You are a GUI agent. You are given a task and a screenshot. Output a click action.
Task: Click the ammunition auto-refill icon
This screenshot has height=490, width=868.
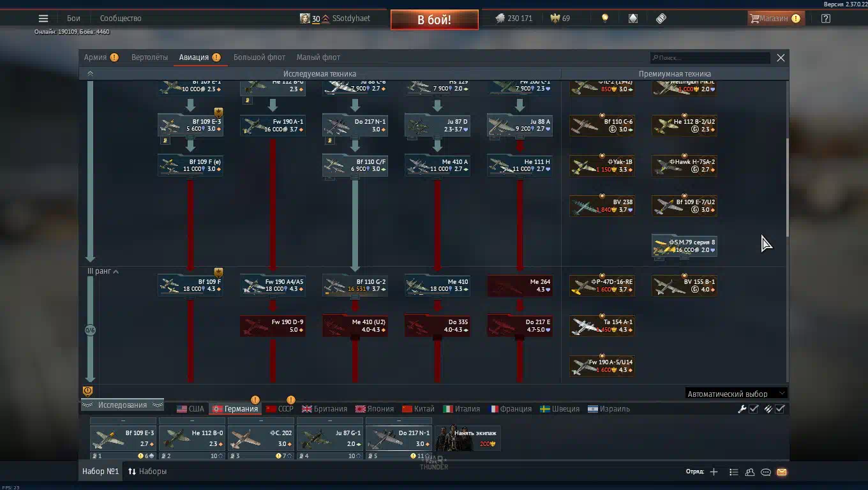coord(768,409)
